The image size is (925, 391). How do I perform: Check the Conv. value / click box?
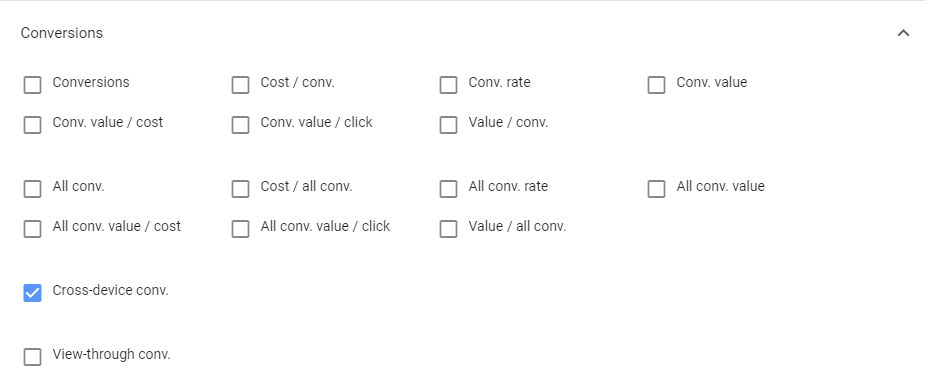click(240, 125)
